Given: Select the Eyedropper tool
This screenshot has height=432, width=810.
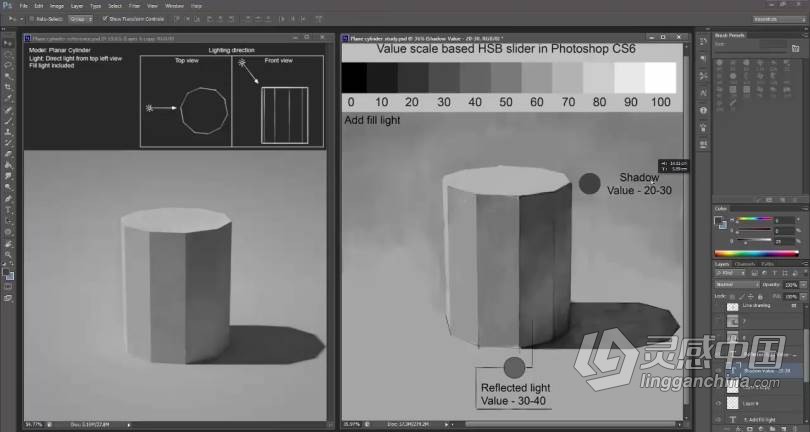Looking at the screenshot, I should [8, 99].
